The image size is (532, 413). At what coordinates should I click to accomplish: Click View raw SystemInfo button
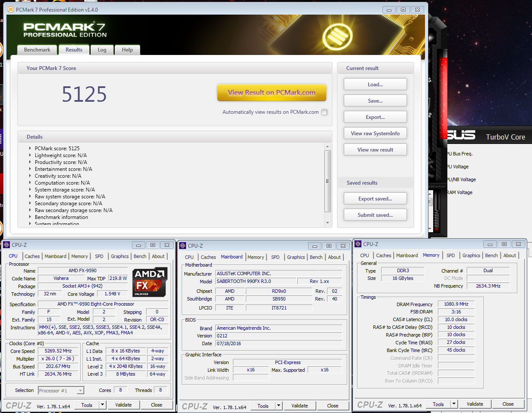coord(375,134)
